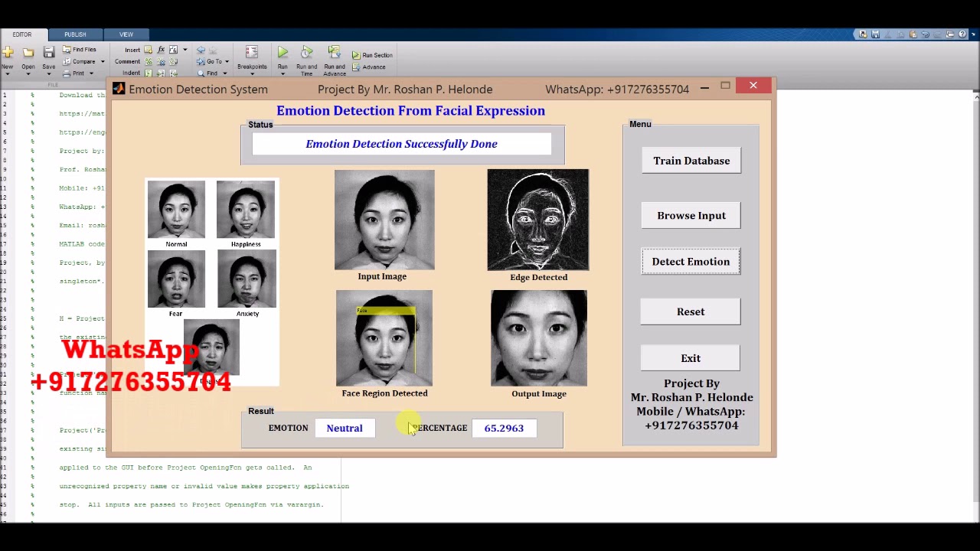Screen dimensions: 980x551
Task: Click the Compare files option
Action: (x=79, y=61)
